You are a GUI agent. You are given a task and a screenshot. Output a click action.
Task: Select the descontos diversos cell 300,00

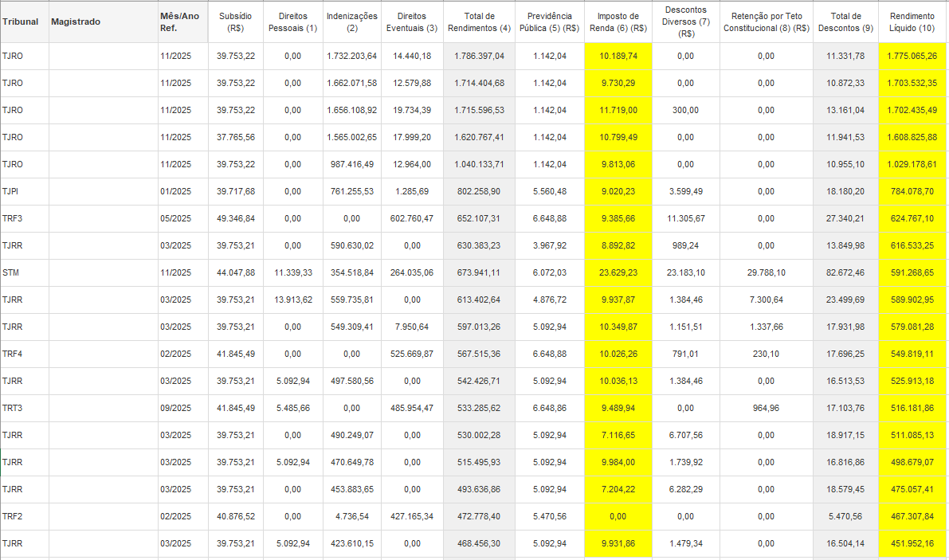(686, 111)
